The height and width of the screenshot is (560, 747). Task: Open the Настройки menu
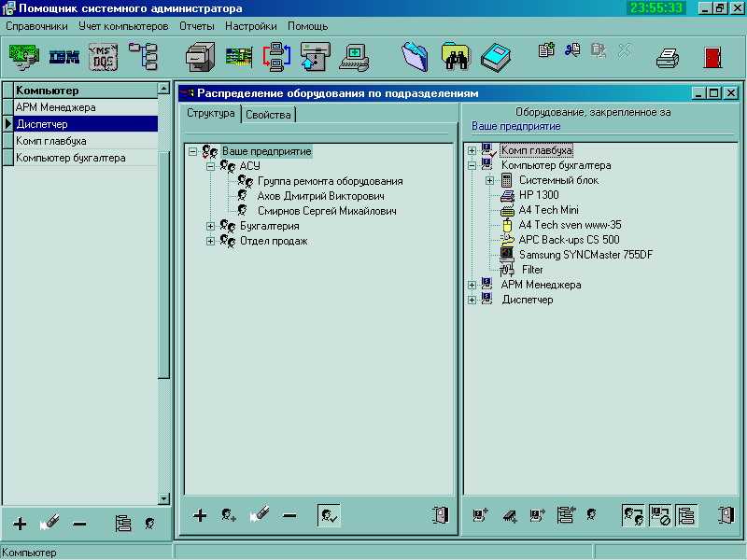point(250,26)
